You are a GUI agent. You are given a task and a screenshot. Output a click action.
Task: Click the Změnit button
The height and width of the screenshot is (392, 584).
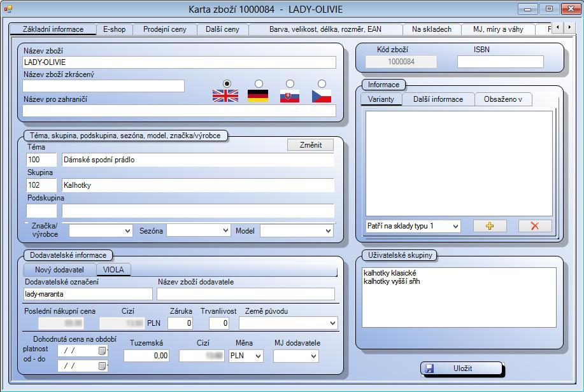click(x=311, y=145)
